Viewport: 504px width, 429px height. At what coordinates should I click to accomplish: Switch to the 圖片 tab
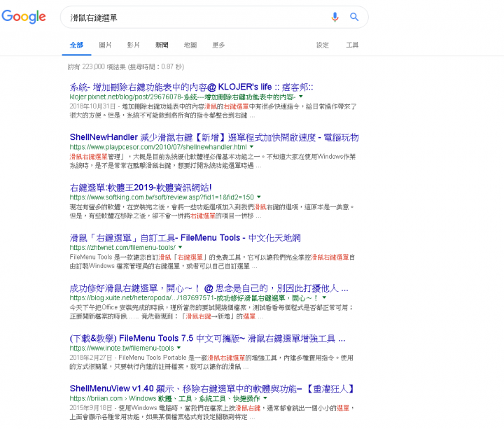click(x=105, y=45)
